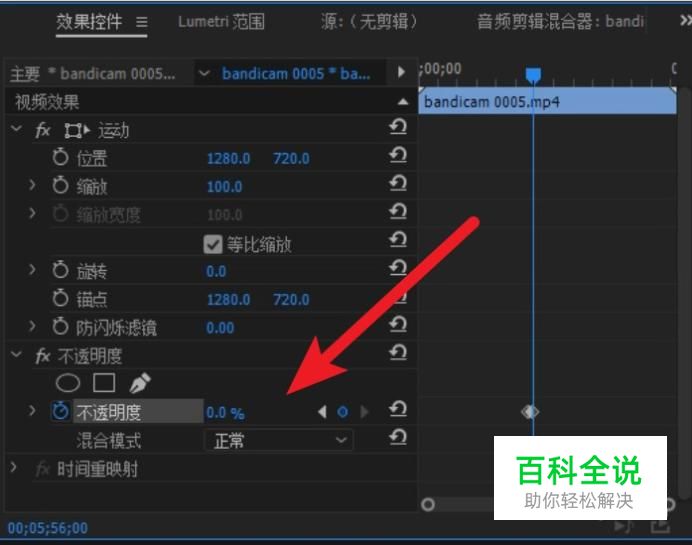Viewport: 692px width, 545px height.
Task: Reset the 混合模式 parameter
Action: [x=398, y=438]
